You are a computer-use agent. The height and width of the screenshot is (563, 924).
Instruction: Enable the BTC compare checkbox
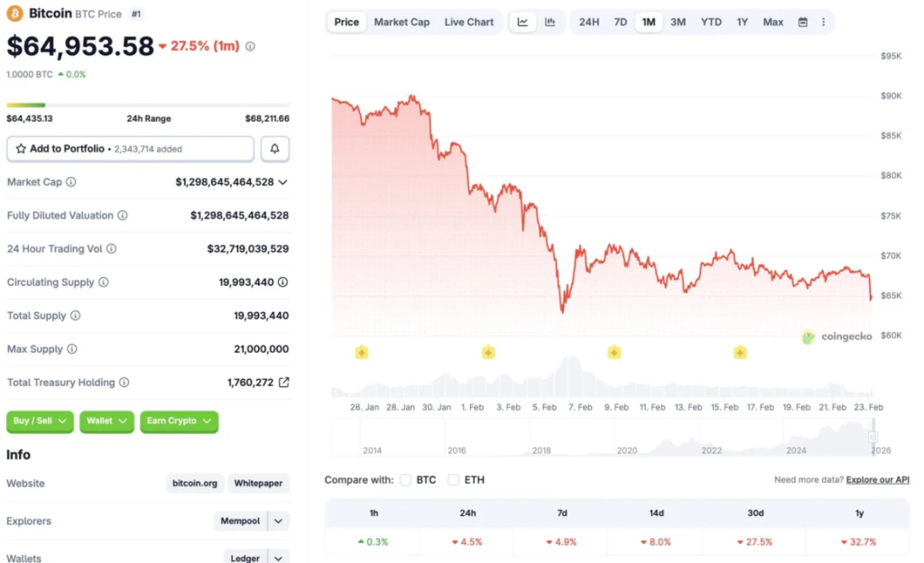(x=406, y=480)
